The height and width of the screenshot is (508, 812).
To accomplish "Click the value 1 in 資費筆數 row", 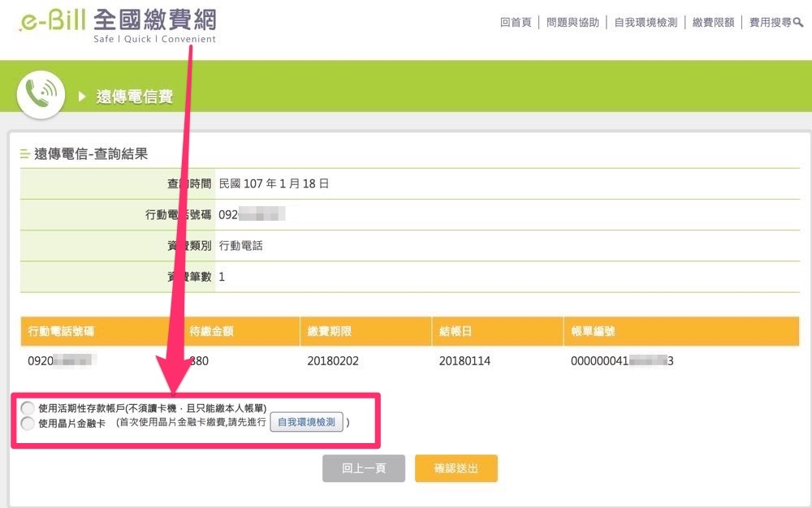I will tap(222, 277).
